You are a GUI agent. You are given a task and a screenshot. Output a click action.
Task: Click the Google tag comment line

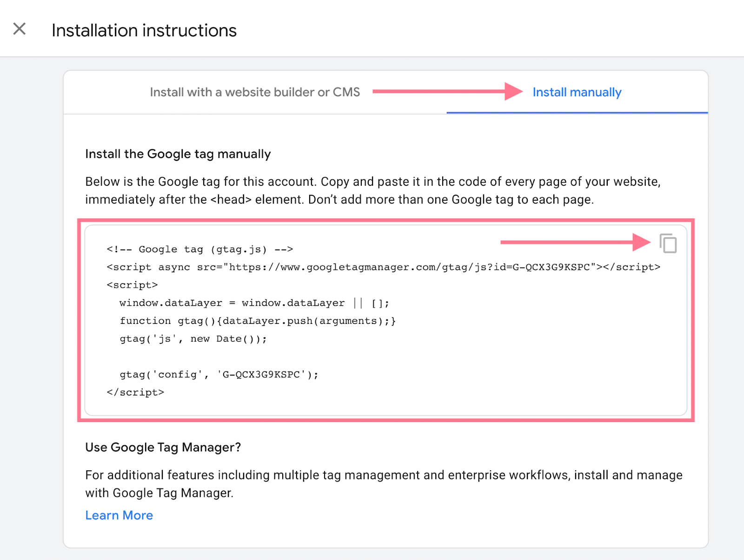pos(200,250)
